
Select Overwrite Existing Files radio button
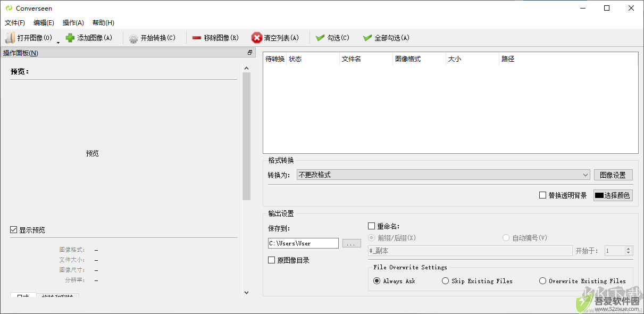pyautogui.click(x=542, y=281)
